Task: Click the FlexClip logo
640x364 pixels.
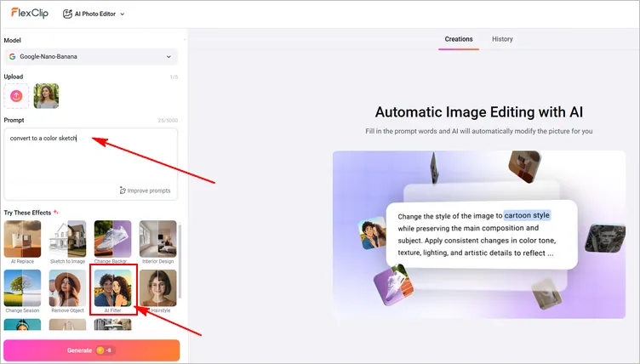Action: coord(29,13)
